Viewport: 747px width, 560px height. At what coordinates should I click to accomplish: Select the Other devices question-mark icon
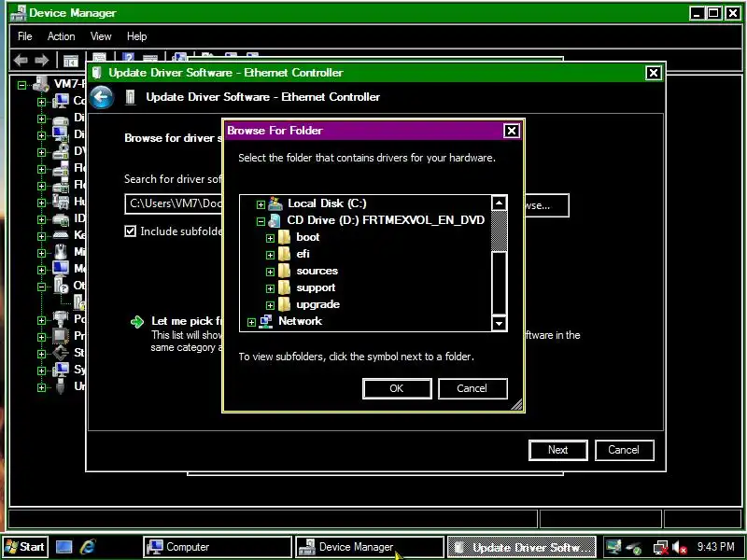pos(61,286)
